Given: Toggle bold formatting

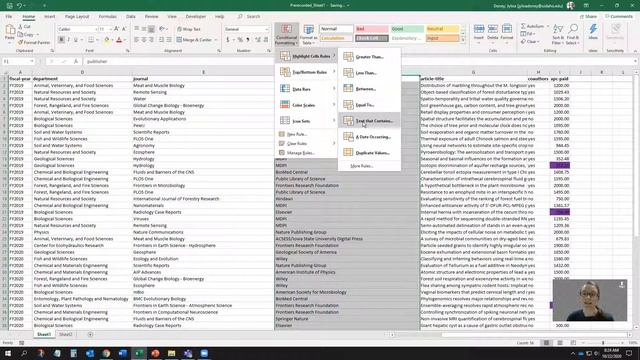Looking at the screenshot, I should click(61, 40).
